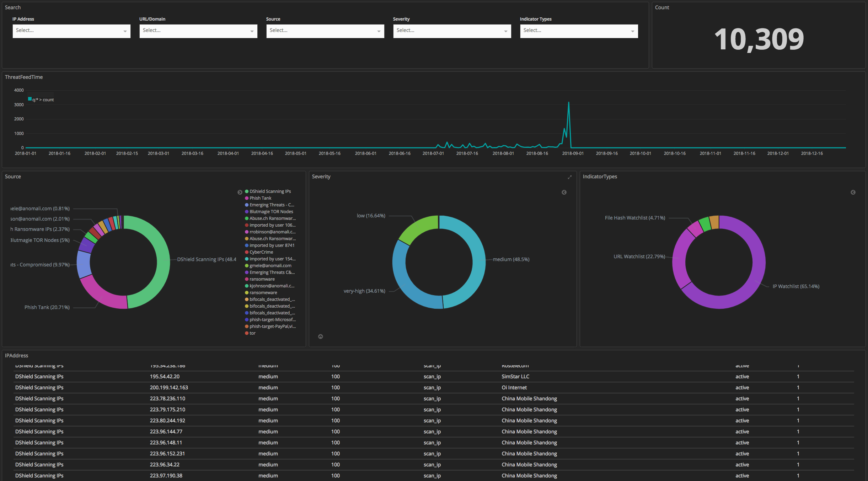Click the Severity panel bottom up-arrow icon
Screen dimensions: 868x481
pos(321,336)
